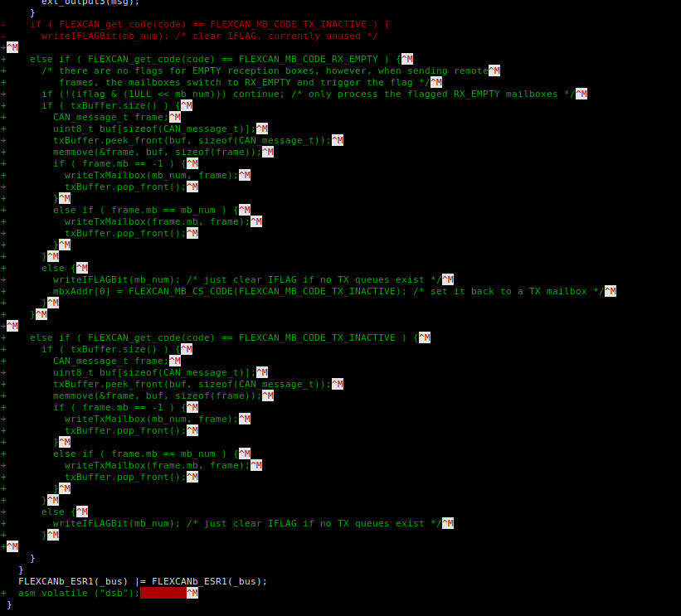Click the removed FLEXCAN_MB_CODE_TX_INACTIVE line in red
The height and width of the screenshot is (616, 681).
coord(209,24)
